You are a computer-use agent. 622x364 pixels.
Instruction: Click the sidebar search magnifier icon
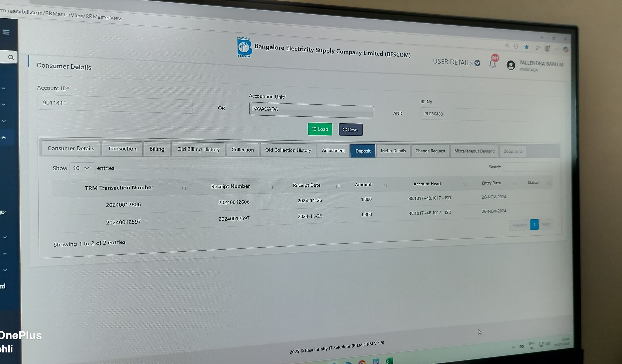(x=11, y=57)
